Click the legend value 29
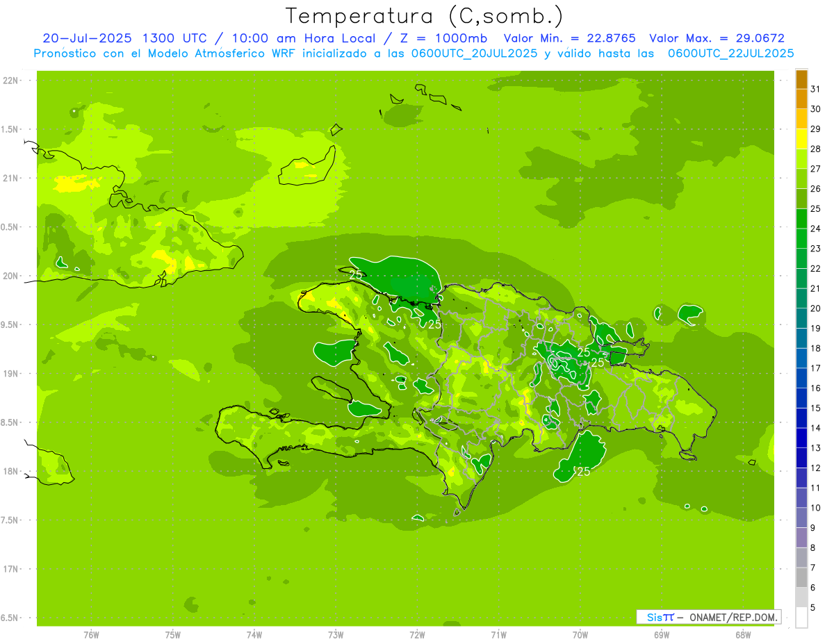This screenshot has width=834, height=644. pyautogui.click(x=815, y=129)
